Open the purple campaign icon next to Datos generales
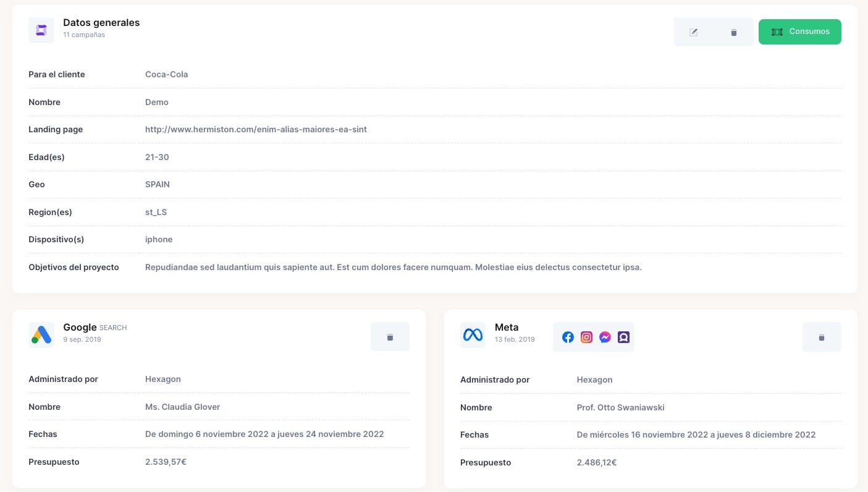The image size is (868, 492). [41, 29]
